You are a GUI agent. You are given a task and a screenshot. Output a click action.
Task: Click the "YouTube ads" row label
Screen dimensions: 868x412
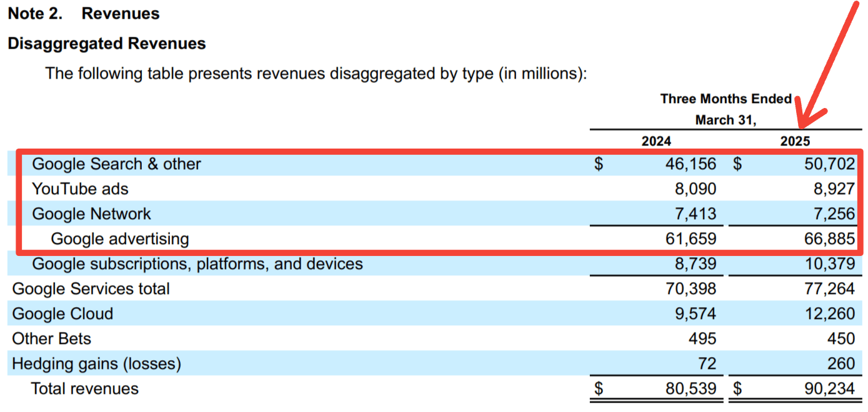81,189
